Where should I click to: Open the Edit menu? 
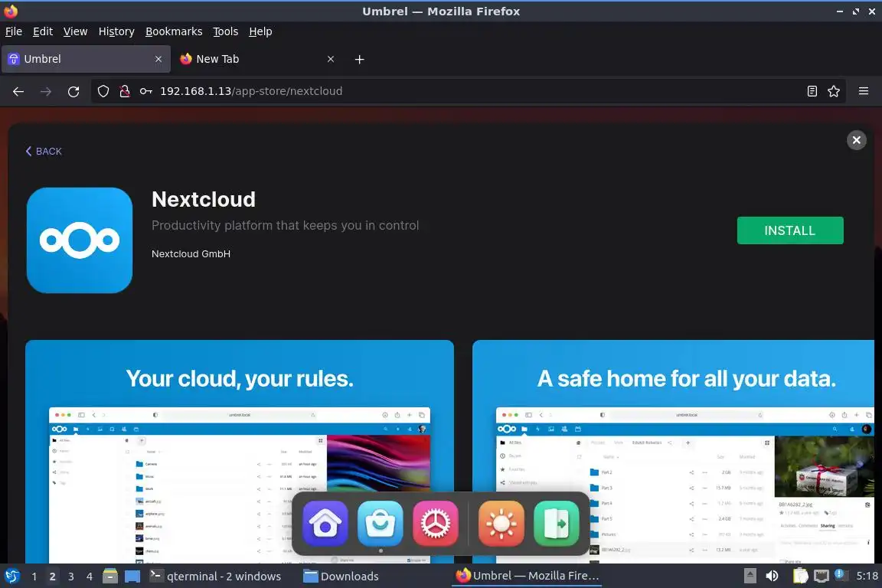coord(43,31)
